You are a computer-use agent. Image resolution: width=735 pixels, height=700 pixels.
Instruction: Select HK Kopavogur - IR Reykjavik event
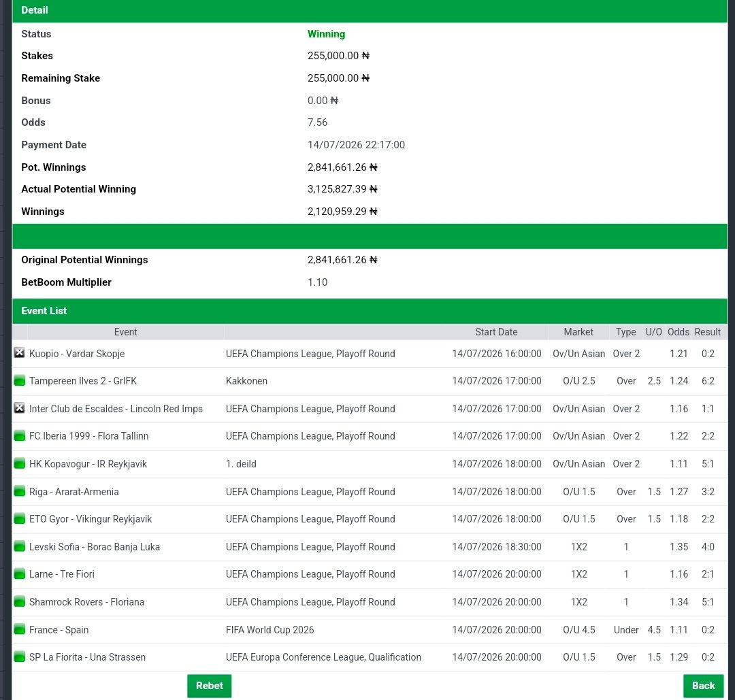88,464
